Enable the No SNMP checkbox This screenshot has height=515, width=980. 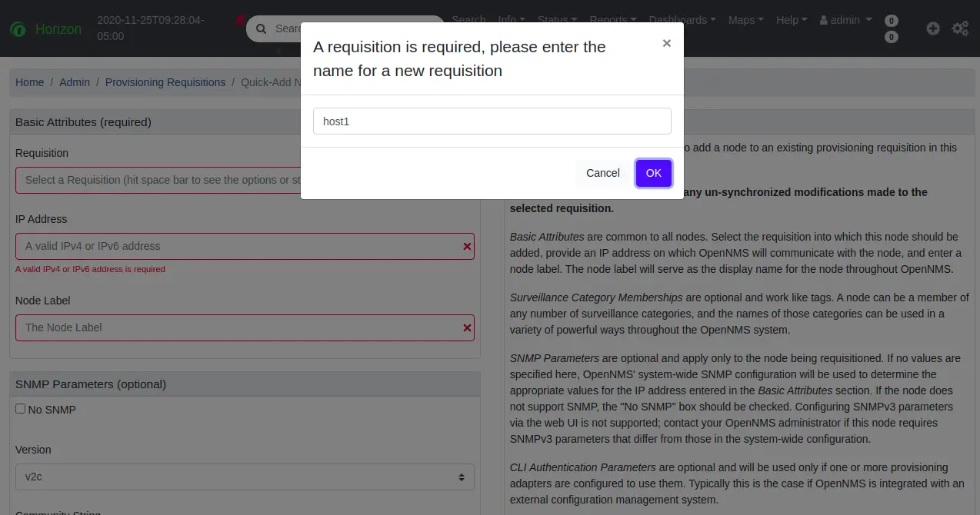pyautogui.click(x=21, y=409)
